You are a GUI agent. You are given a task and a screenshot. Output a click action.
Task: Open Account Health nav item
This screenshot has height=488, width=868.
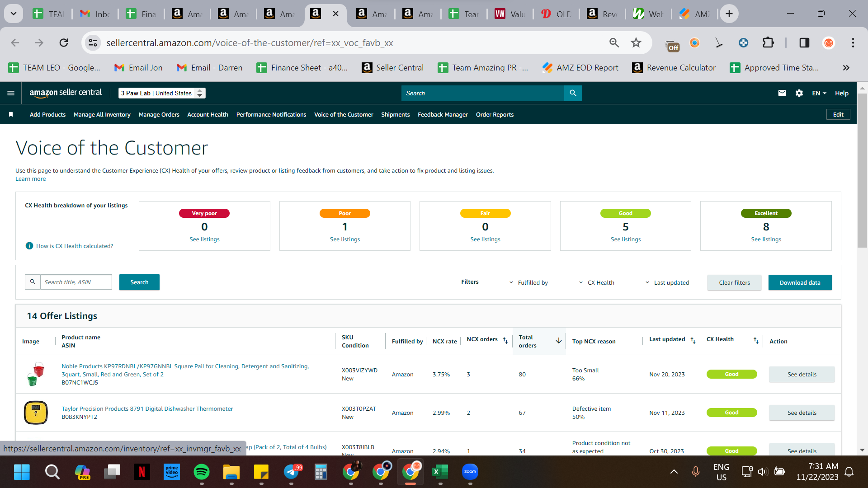208,115
